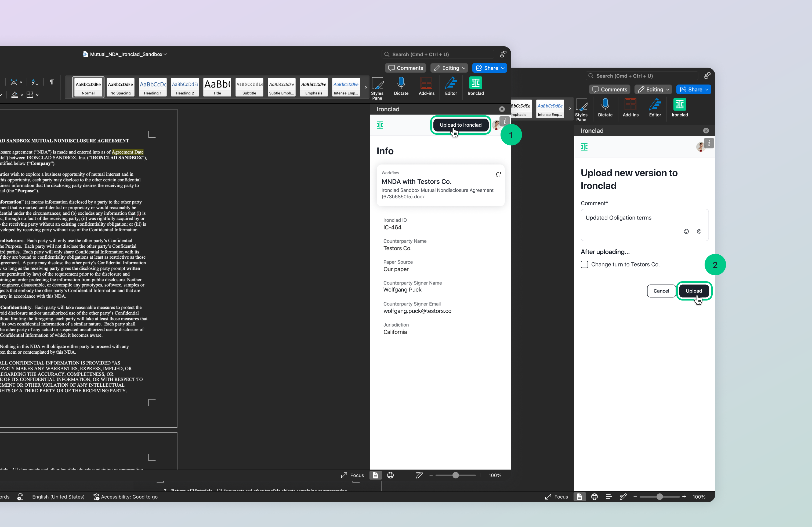Adjust the zoom slider in front window
Image resolution: width=812 pixels, height=527 pixels.
click(x=455, y=475)
